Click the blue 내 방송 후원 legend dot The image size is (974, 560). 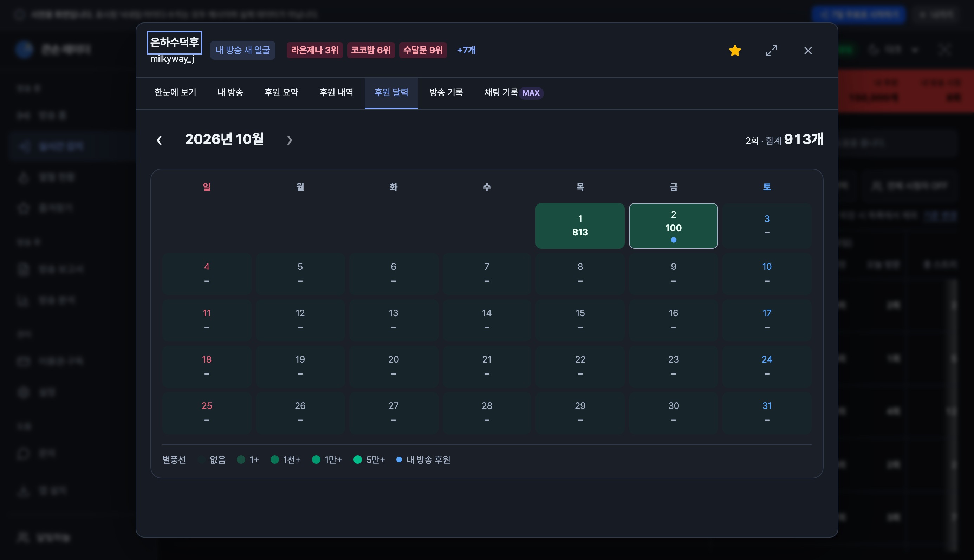coord(399,460)
